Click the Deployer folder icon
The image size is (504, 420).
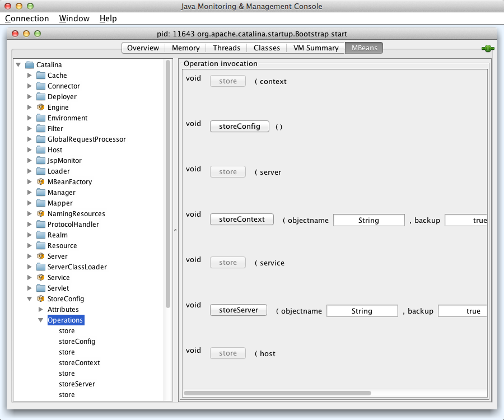pyautogui.click(x=41, y=97)
